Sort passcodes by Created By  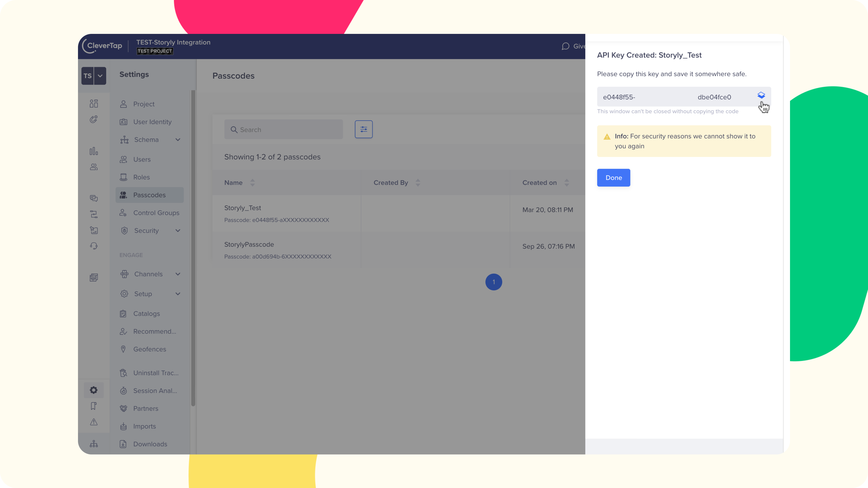[x=417, y=183]
